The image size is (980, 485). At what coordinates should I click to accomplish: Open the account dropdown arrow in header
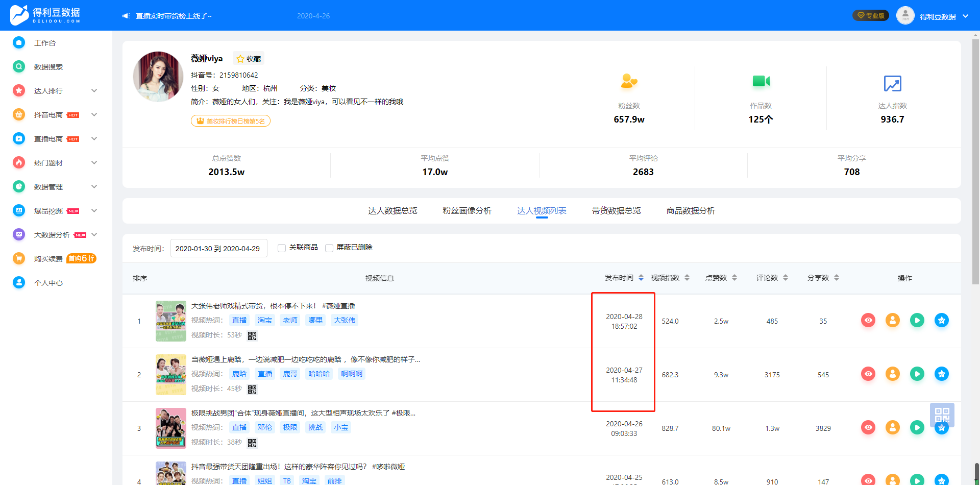[x=966, y=16]
